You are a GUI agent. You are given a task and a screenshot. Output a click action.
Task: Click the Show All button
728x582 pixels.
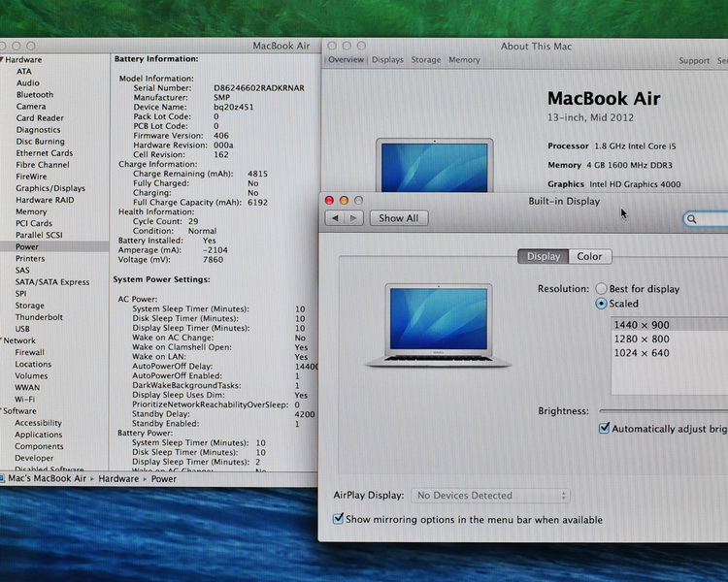coord(399,218)
